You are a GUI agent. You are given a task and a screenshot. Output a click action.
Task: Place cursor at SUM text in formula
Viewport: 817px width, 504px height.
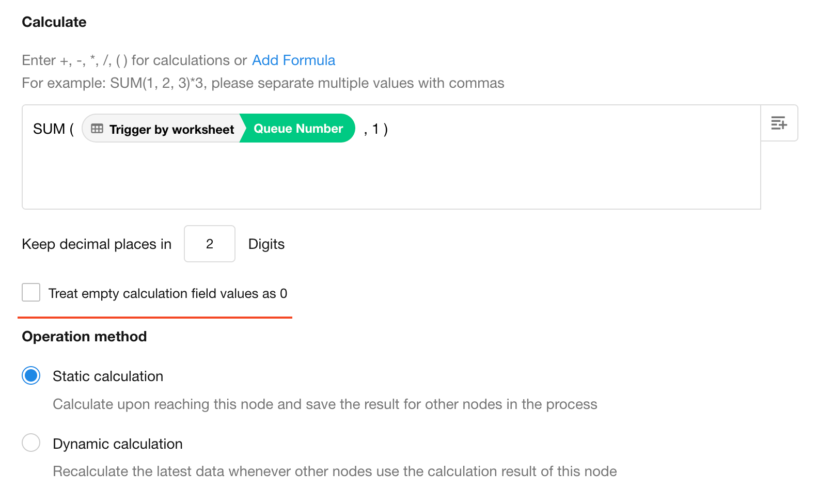(49, 129)
